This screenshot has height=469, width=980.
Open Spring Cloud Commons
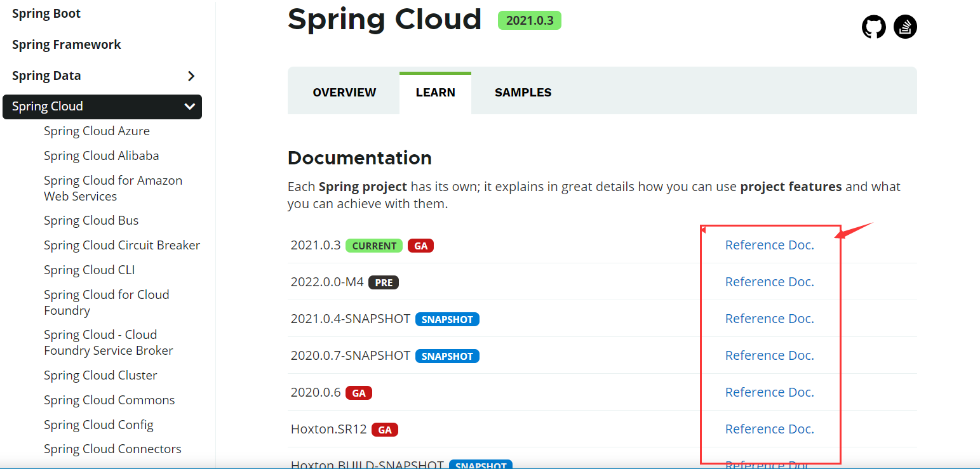[109, 400]
